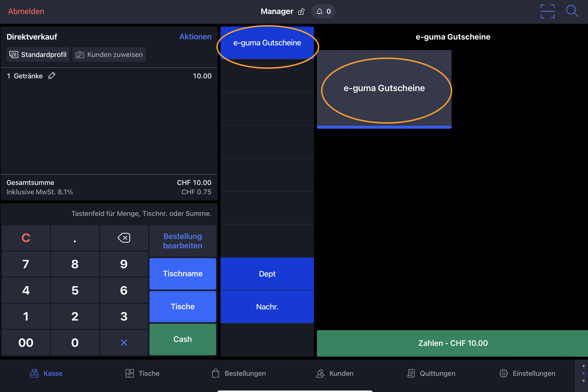This screenshot has height=392, width=588.
Task: Select the Getränke order line
Action: [x=109, y=76]
